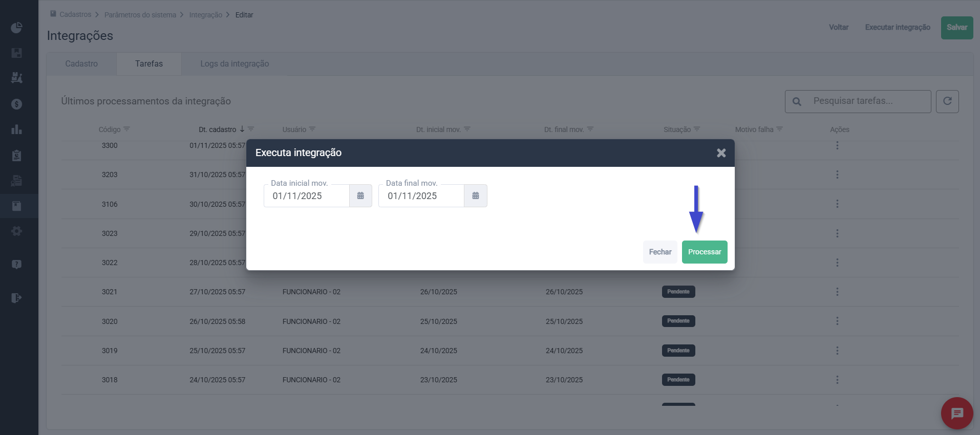Open actions menu for row 3203
This screenshot has height=435, width=980.
[x=837, y=175]
